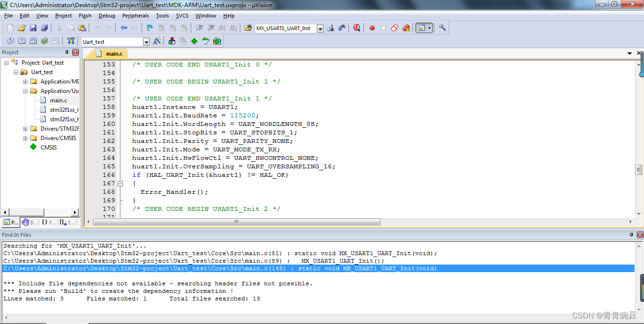Open the Flash menu
This screenshot has width=644, height=324.
85,16
